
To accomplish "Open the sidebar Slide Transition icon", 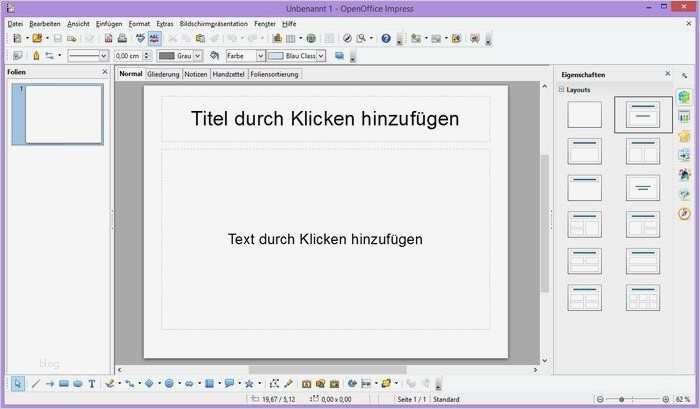I will tap(684, 155).
